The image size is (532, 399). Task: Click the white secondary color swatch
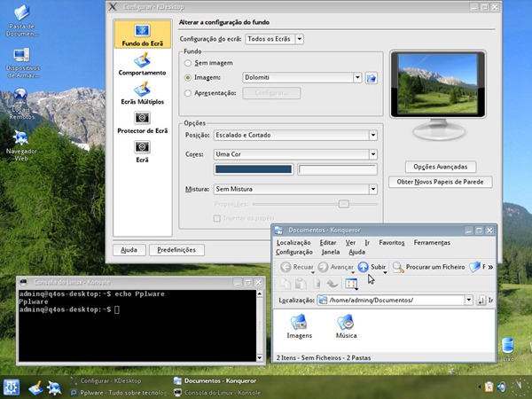tap(337, 169)
